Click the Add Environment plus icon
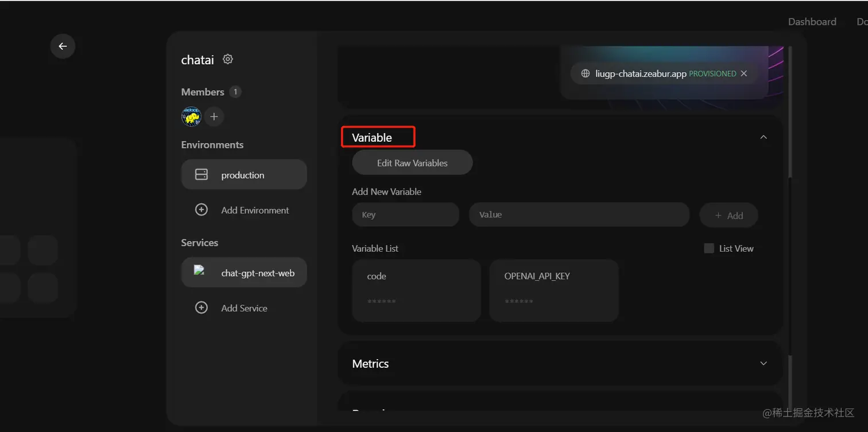 (201, 210)
